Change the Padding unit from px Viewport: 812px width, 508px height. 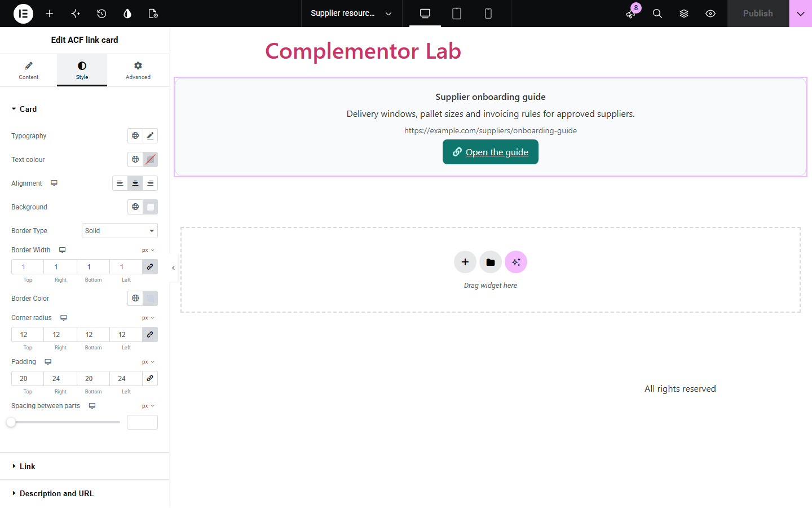click(x=148, y=362)
